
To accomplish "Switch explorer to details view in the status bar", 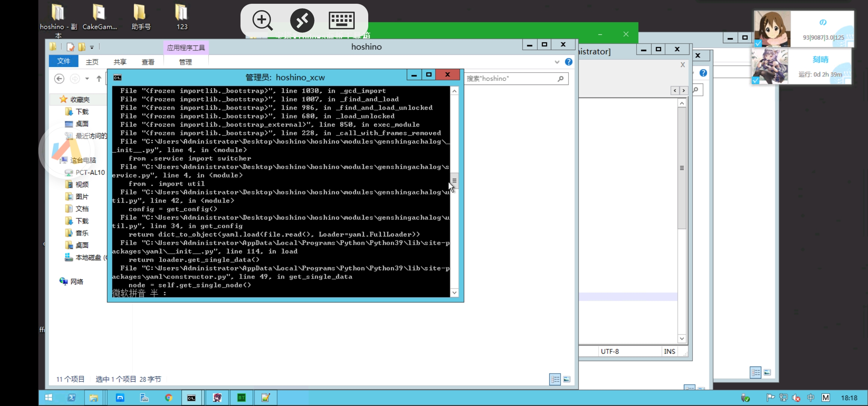I will (555, 379).
